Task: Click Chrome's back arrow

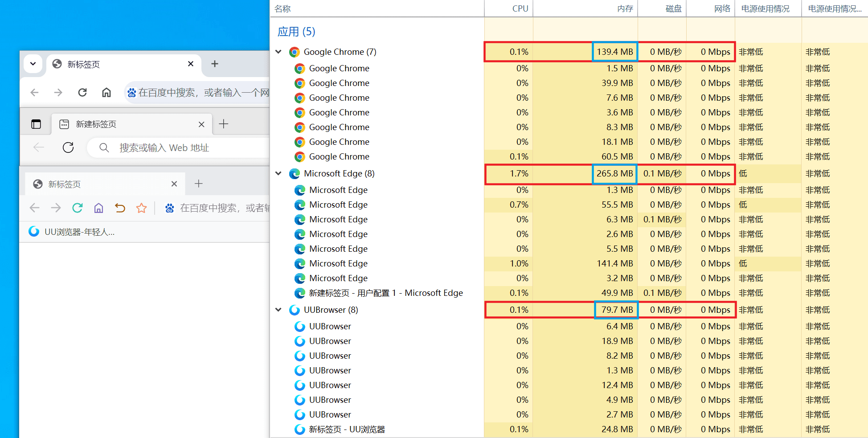Action: 34,92
